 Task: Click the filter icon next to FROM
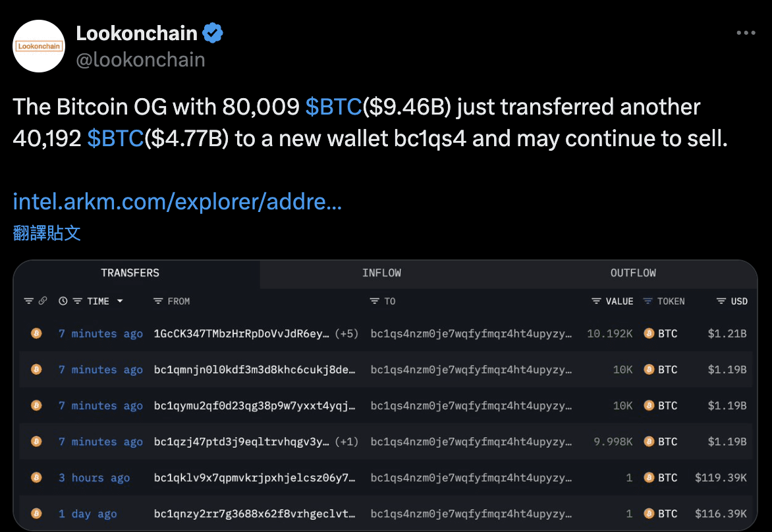[x=158, y=301]
